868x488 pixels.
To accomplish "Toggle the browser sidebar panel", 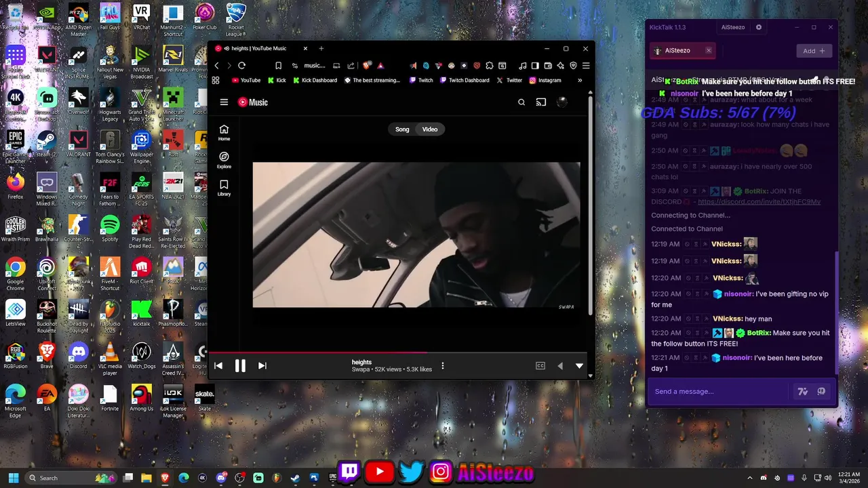I will click(535, 66).
